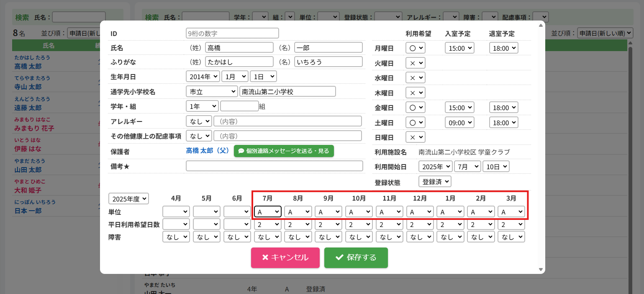
Task: Open the 金曜日 exit time 18:00 dropdown
Action: click(503, 107)
